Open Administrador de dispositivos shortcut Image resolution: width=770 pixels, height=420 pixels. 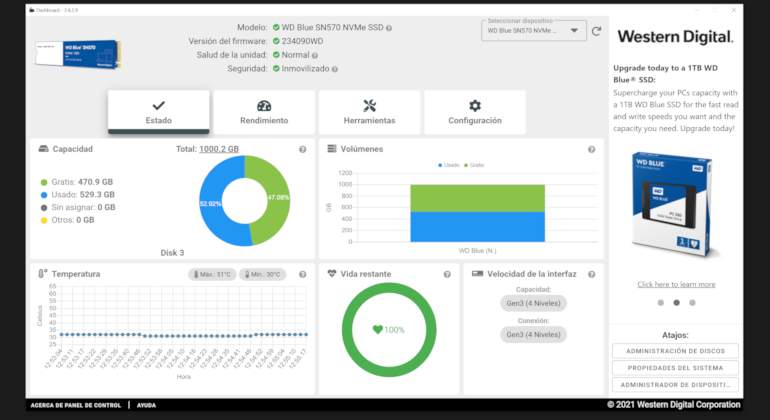pos(675,385)
